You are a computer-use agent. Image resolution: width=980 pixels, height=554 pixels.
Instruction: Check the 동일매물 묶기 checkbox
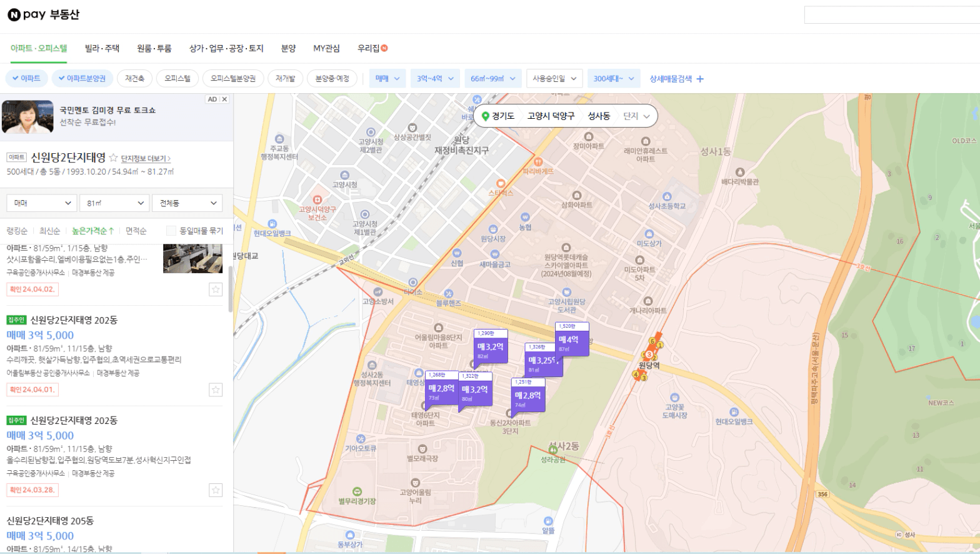tap(171, 231)
